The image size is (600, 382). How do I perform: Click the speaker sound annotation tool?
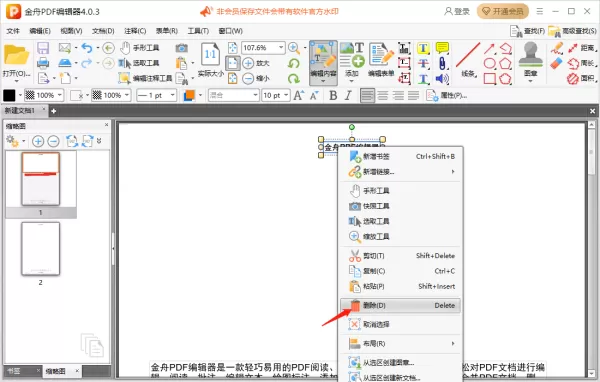tap(442, 79)
